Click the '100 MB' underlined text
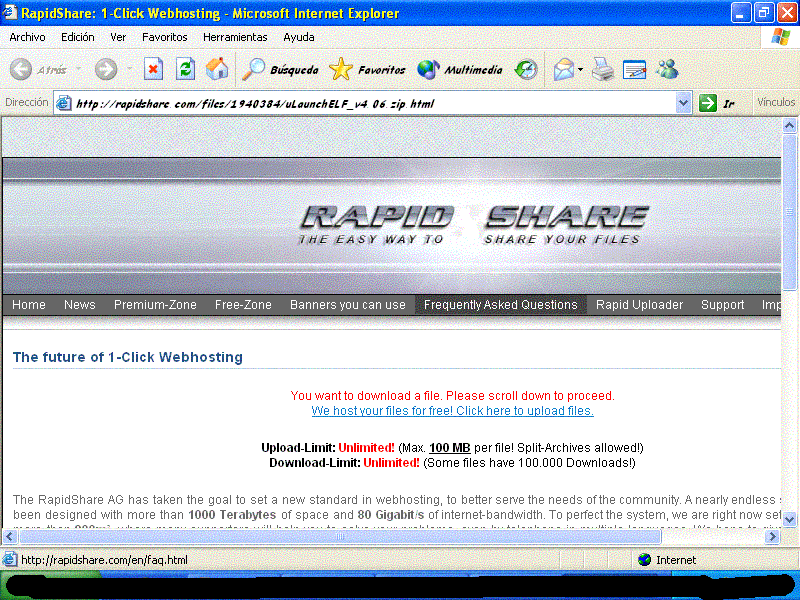Screen dimensions: 800x600 click(449, 448)
